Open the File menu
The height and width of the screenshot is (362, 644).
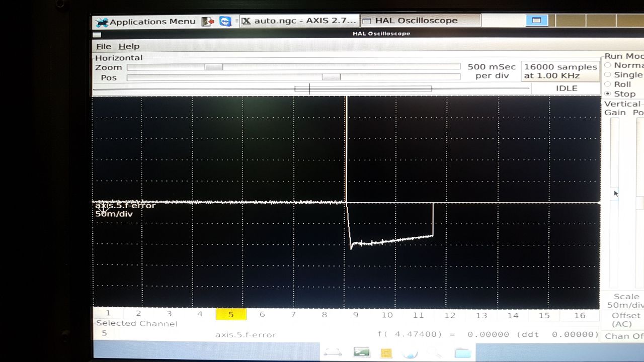[104, 46]
